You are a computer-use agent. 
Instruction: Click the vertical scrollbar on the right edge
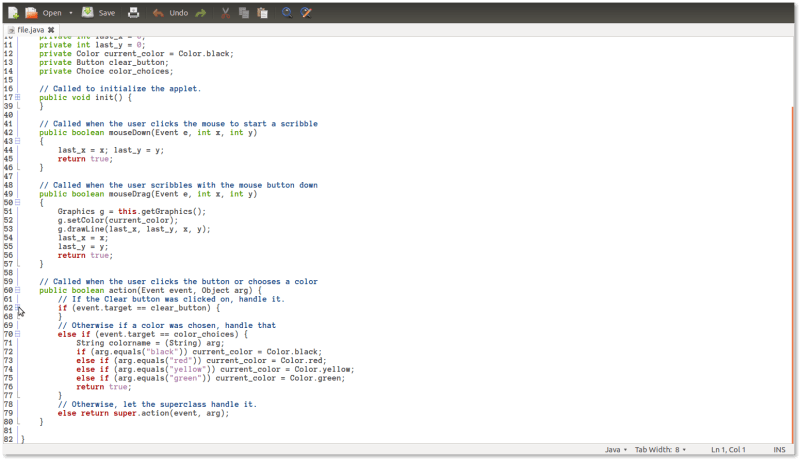(x=793, y=275)
